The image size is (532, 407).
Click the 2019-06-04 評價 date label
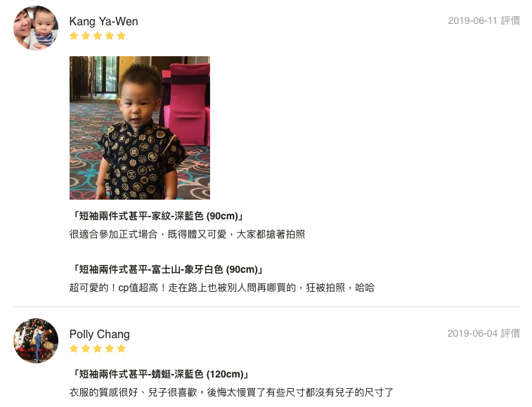click(x=484, y=333)
